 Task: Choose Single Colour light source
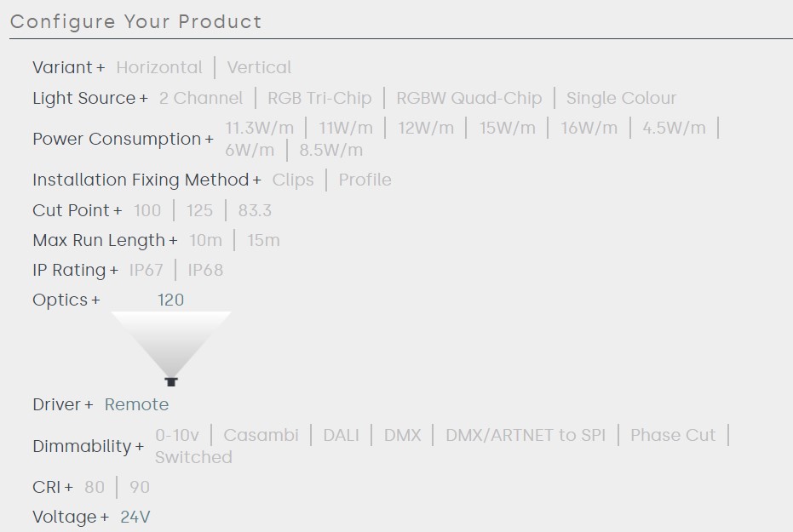(621, 99)
